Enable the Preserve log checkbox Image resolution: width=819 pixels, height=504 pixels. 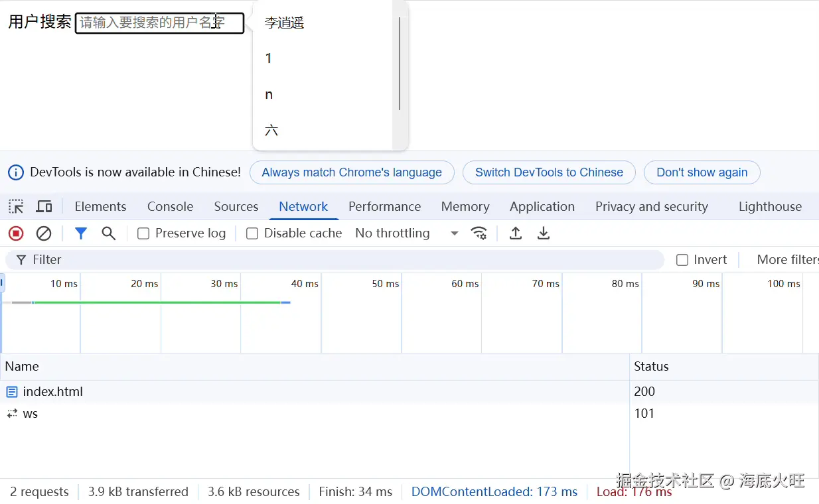(143, 233)
